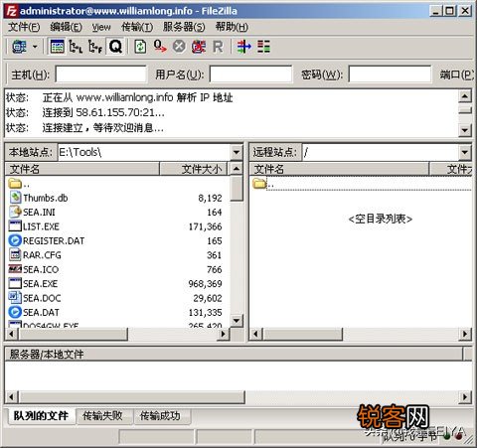Click the remote site path field
The image size is (477, 448).
pyautogui.click(x=381, y=152)
